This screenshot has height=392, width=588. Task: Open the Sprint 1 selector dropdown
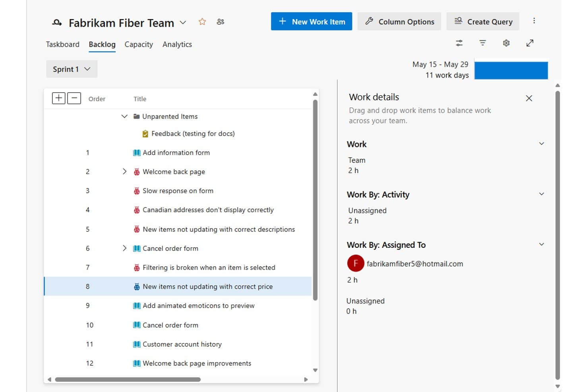click(72, 69)
